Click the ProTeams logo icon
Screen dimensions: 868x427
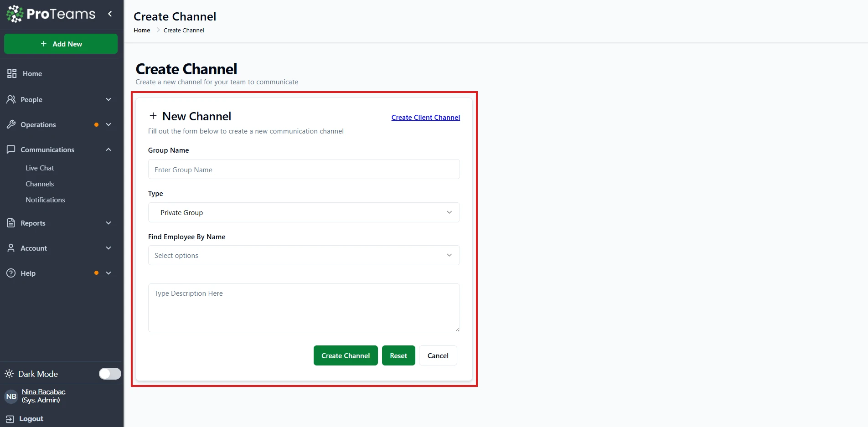coord(15,14)
